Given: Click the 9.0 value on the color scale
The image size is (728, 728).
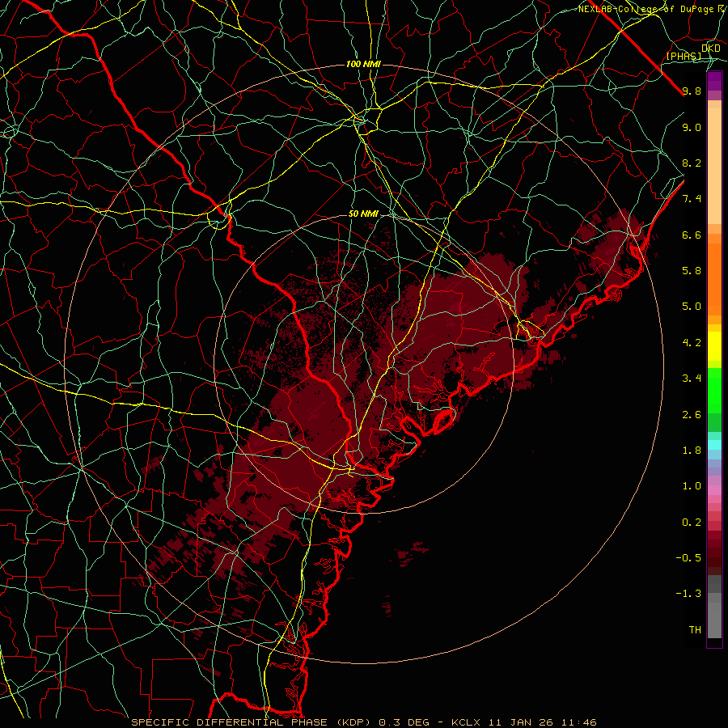Looking at the screenshot, I should [692, 128].
